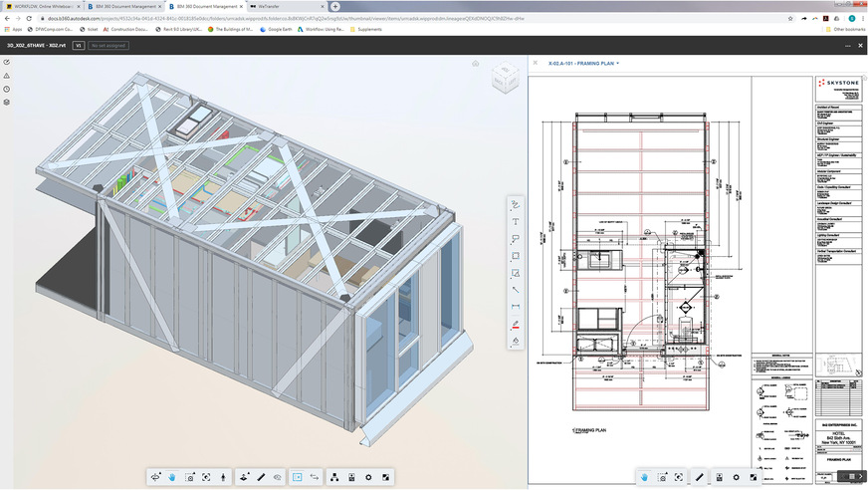Screen dimensions: 868x490
Task: Click the Fit to View icon in 3D toolbar
Action: [x=206, y=478]
